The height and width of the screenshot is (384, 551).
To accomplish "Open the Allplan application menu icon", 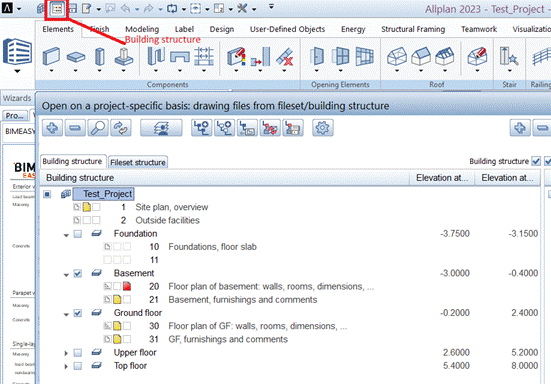I will tap(7, 8).
